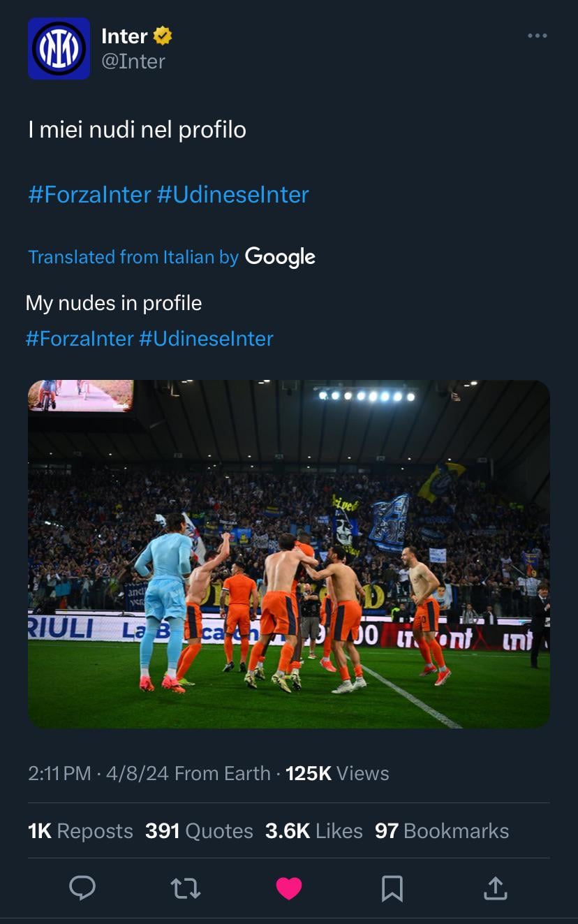Bookmark this post

pos(392,888)
